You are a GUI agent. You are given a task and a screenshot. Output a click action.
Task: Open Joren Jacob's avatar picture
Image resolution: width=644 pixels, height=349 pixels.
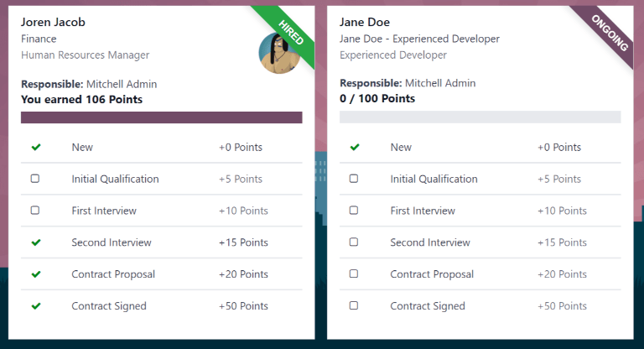(x=279, y=54)
